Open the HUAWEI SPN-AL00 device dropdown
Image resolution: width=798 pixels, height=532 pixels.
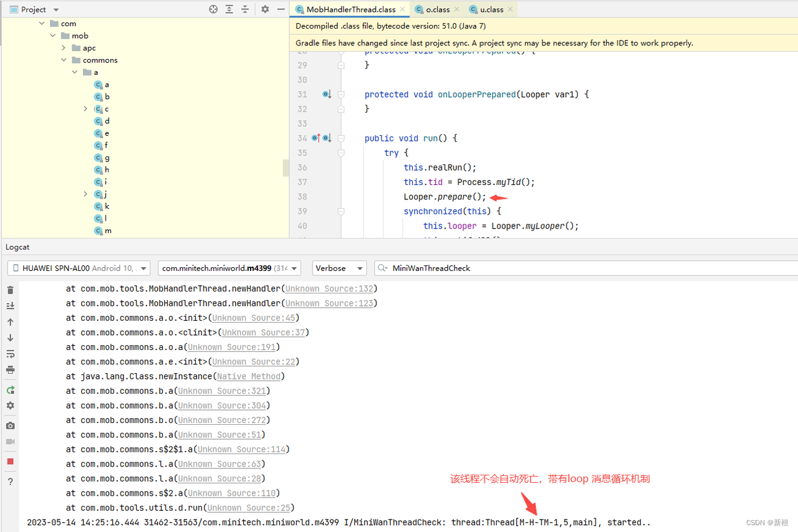[79, 268]
